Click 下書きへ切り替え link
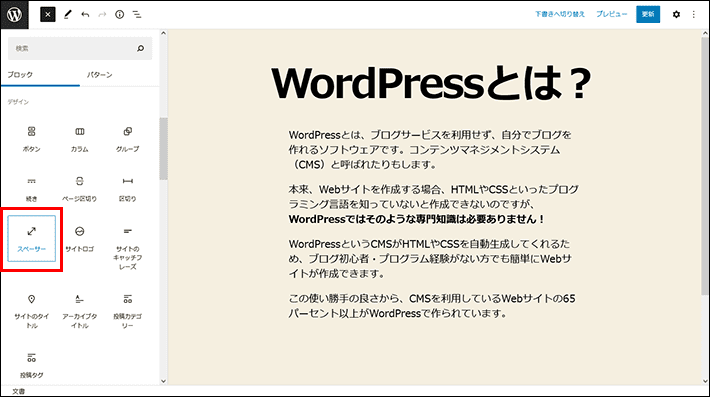Viewport: 710px width, 397px height. pyautogui.click(x=560, y=14)
